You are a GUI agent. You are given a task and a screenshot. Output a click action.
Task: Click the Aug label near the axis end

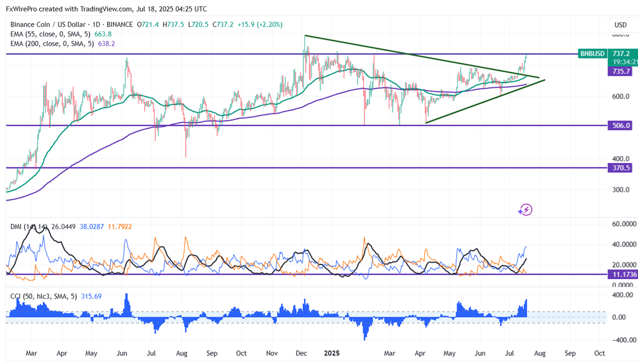[x=539, y=353]
